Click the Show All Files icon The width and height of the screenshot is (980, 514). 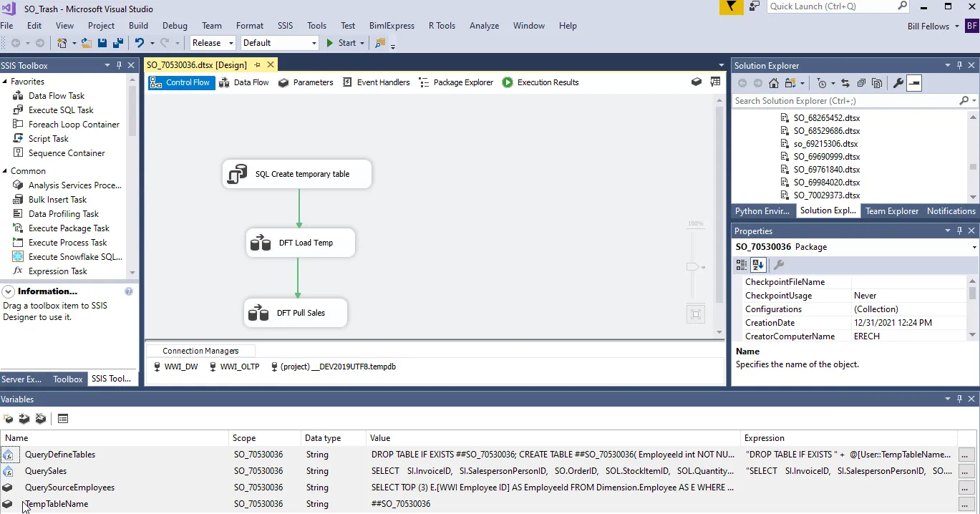pos(877,83)
